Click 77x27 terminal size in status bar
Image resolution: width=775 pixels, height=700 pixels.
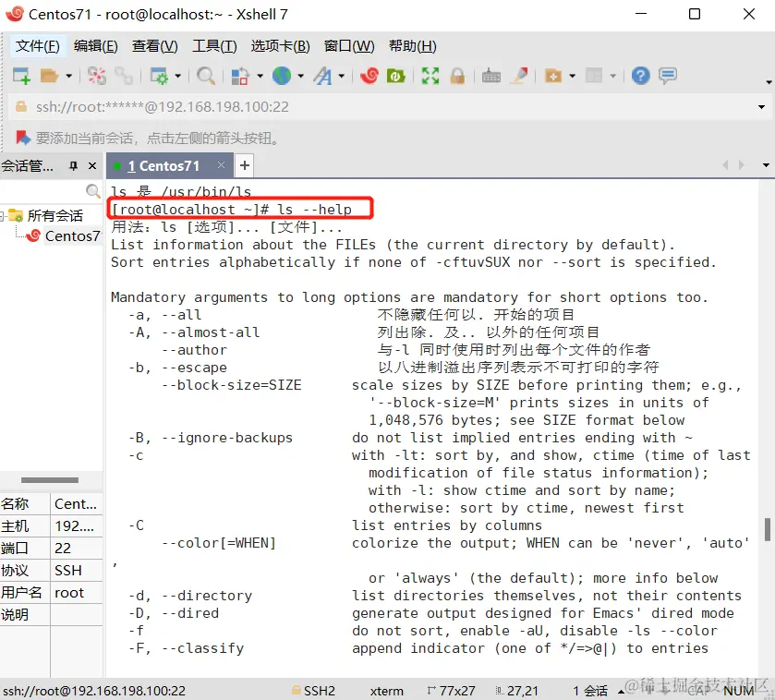pyautogui.click(x=452, y=691)
